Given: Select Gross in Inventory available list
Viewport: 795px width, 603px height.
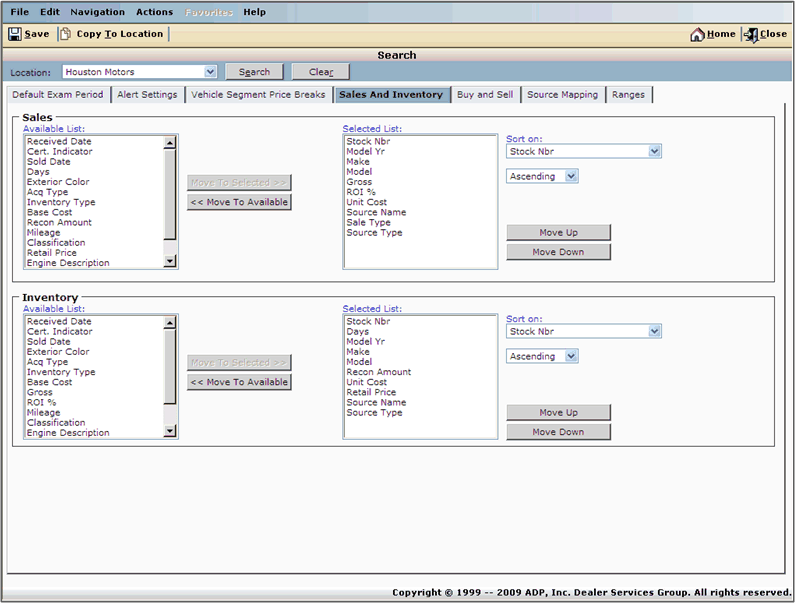Looking at the screenshot, I should click(40, 392).
